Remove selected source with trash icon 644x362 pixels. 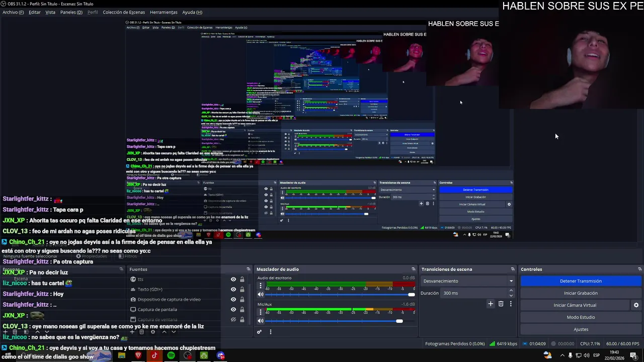pyautogui.click(x=142, y=332)
